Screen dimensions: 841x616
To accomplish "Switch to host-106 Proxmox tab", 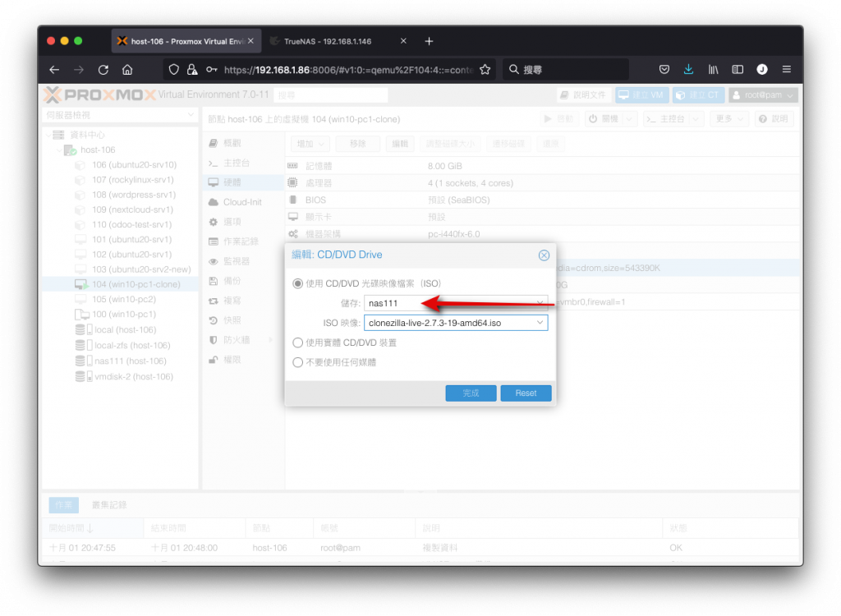I will [x=186, y=41].
